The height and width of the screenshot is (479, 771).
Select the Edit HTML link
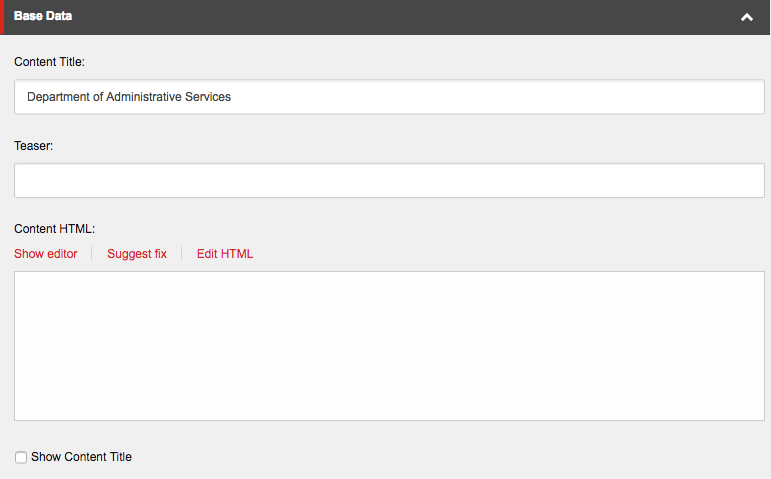pos(225,254)
